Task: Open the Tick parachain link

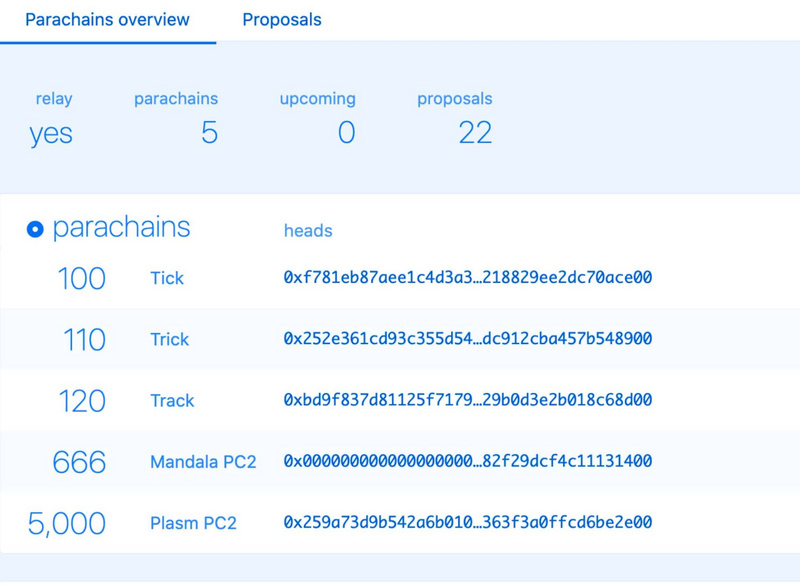Action: point(167,278)
